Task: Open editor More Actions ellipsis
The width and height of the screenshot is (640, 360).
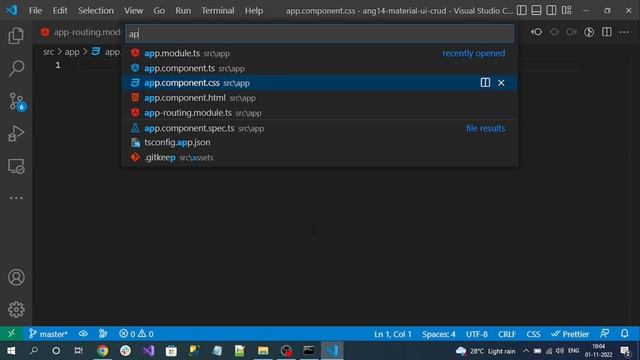Action: tap(624, 32)
